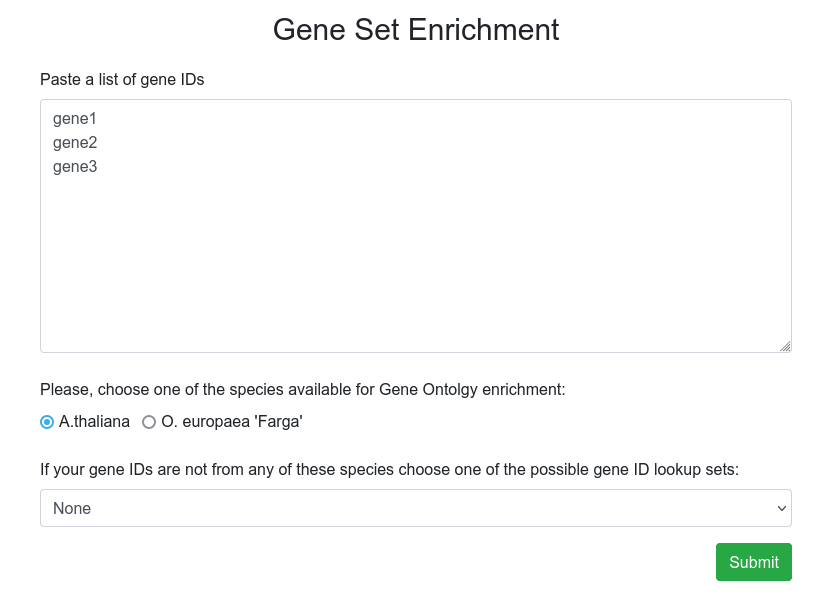Click the gene2 placeholder line in textarea

[x=75, y=142]
